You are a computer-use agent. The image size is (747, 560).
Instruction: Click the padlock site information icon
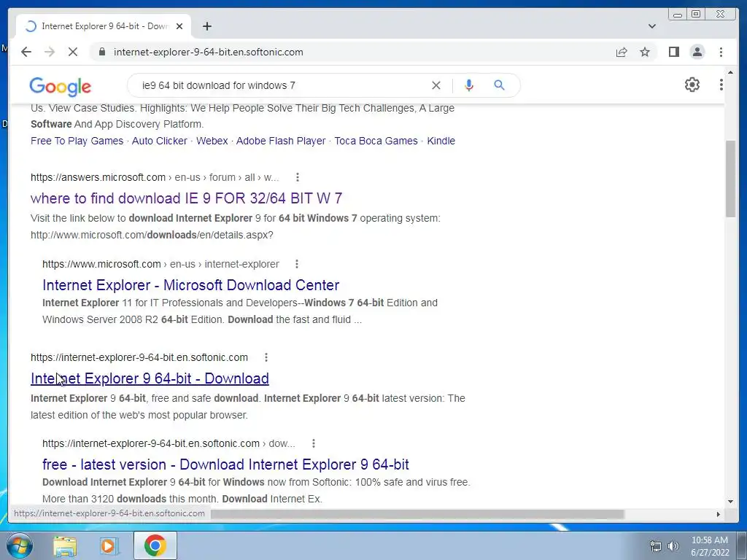(102, 52)
